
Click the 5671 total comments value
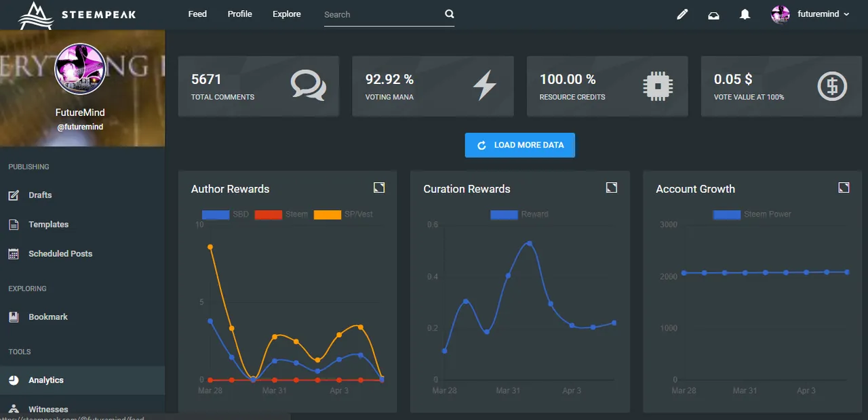[206, 79]
